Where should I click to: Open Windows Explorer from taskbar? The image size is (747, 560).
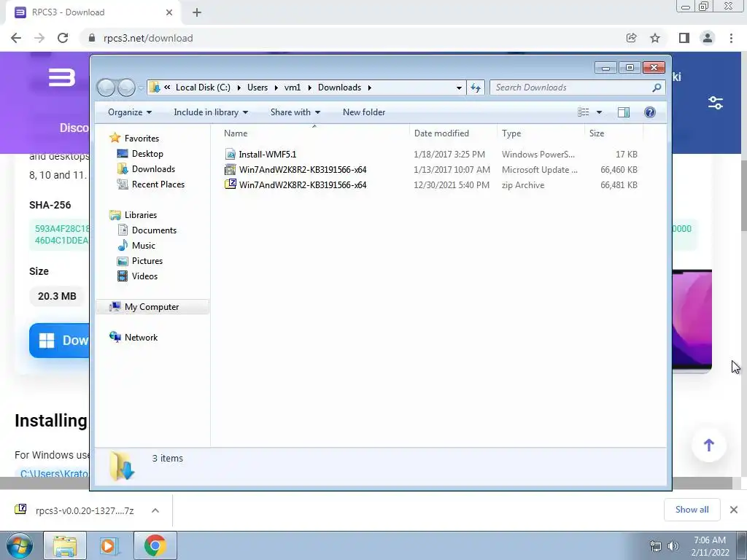(x=65, y=545)
